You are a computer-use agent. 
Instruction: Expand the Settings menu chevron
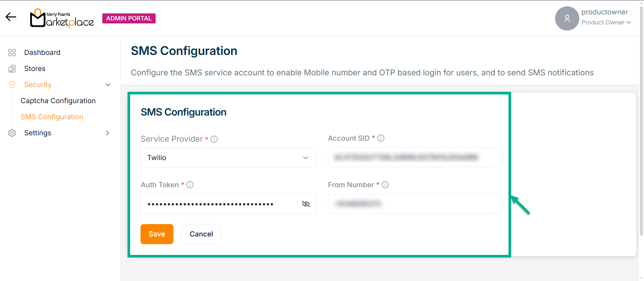(x=108, y=133)
